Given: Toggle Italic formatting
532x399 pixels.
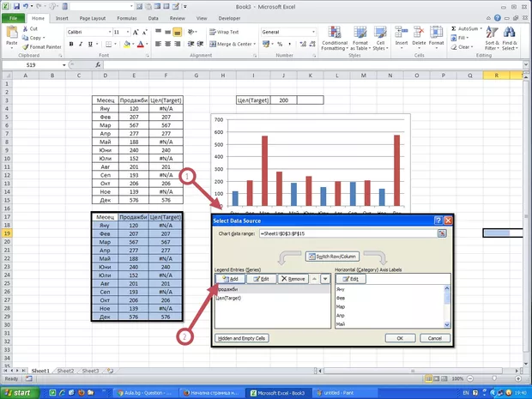Looking at the screenshot, I should click(x=81, y=44).
